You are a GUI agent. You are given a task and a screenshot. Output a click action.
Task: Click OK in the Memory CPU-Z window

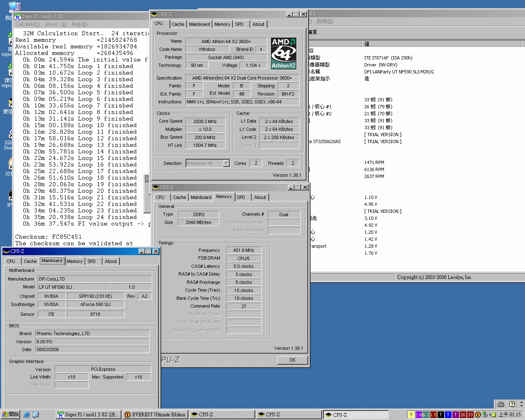292,360
